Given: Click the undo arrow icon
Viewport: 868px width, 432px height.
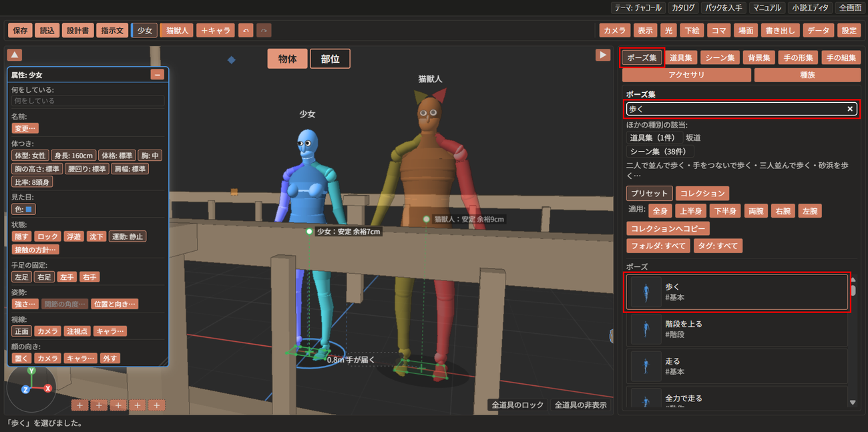Looking at the screenshot, I should click(x=246, y=31).
